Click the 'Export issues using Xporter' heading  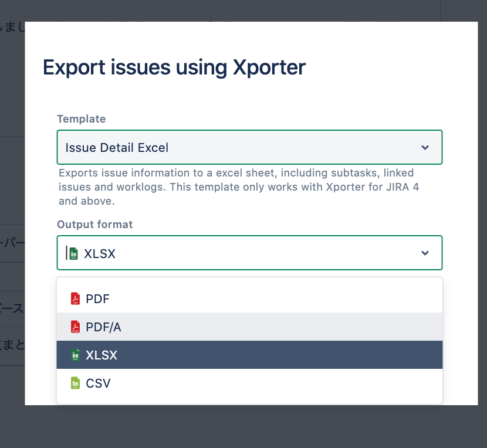[174, 67]
